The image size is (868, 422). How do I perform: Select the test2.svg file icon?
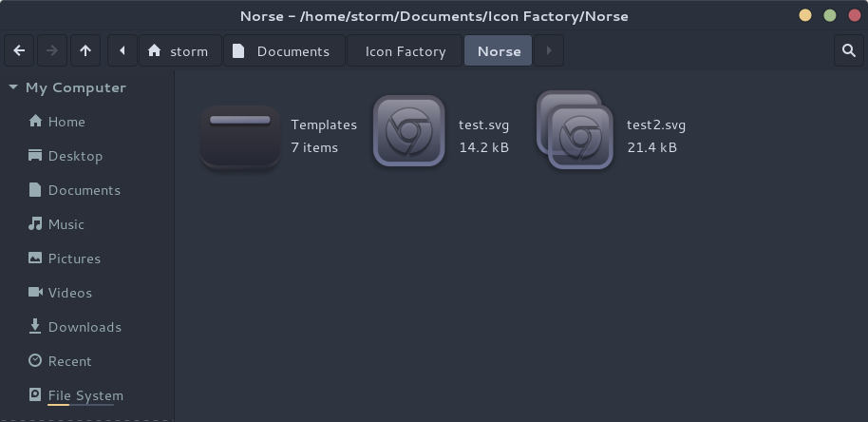(575, 130)
